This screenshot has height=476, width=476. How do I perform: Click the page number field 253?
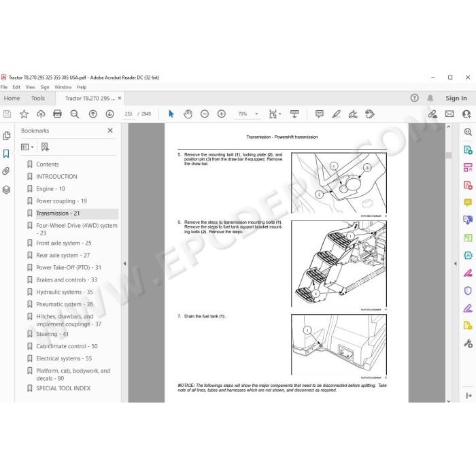click(129, 114)
